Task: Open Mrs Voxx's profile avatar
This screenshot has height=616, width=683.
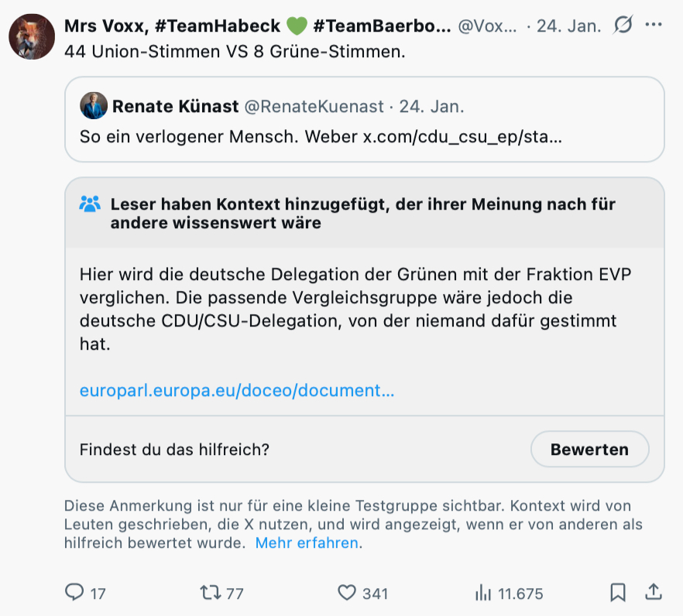Action: (x=32, y=36)
